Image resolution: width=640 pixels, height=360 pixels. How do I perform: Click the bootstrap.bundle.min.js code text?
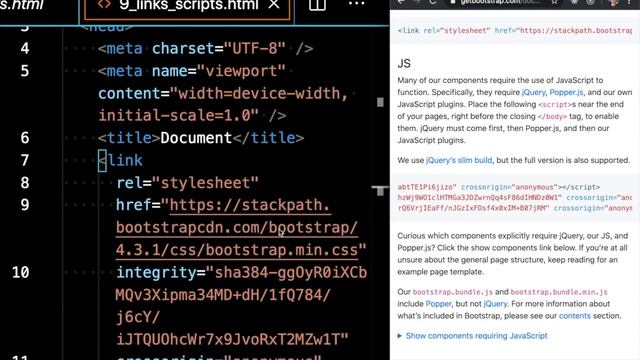pos(559,292)
